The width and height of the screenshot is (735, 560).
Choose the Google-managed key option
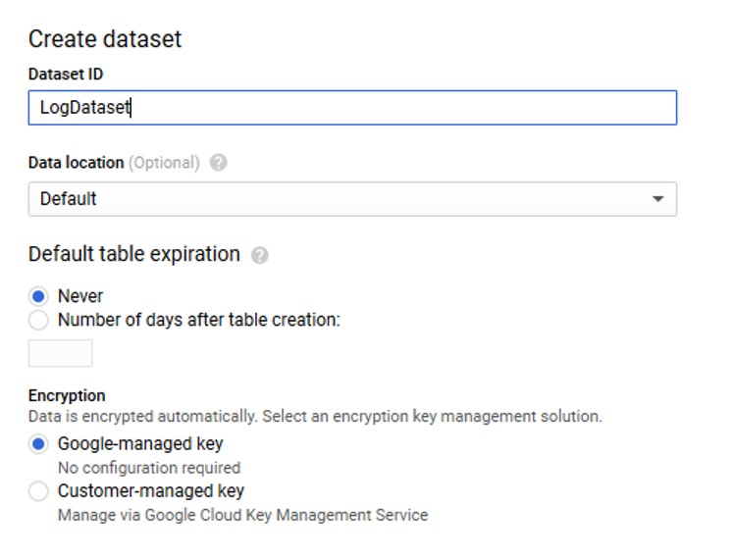(x=38, y=443)
